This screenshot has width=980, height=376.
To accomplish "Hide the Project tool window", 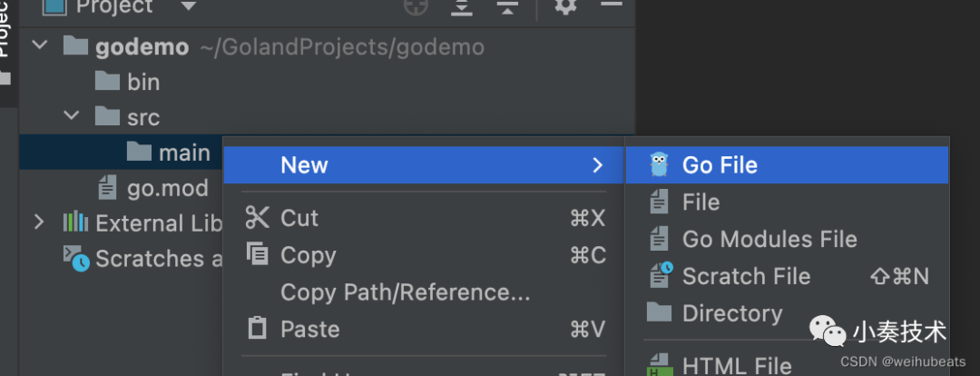I will [x=612, y=5].
